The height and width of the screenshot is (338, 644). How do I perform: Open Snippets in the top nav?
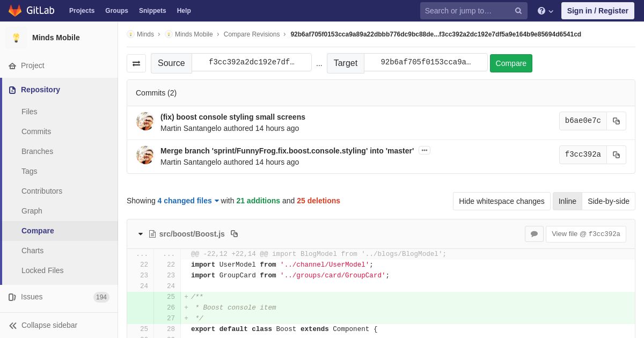[152, 11]
